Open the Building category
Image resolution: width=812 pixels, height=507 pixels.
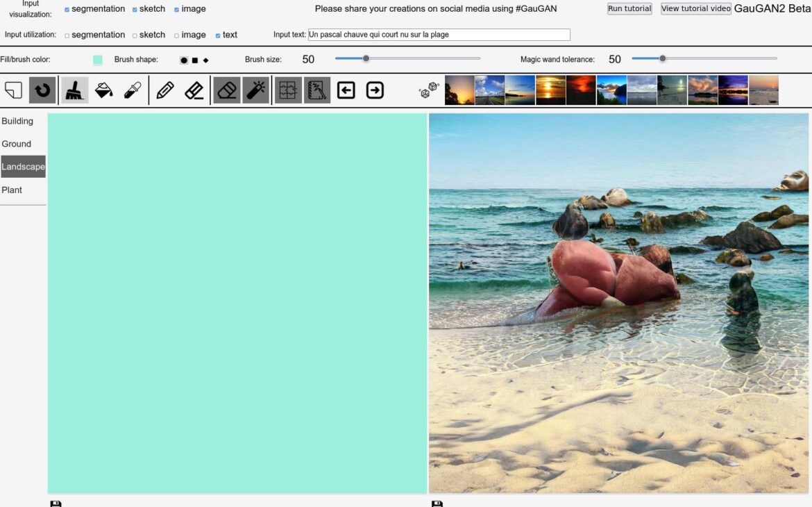(17, 121)
